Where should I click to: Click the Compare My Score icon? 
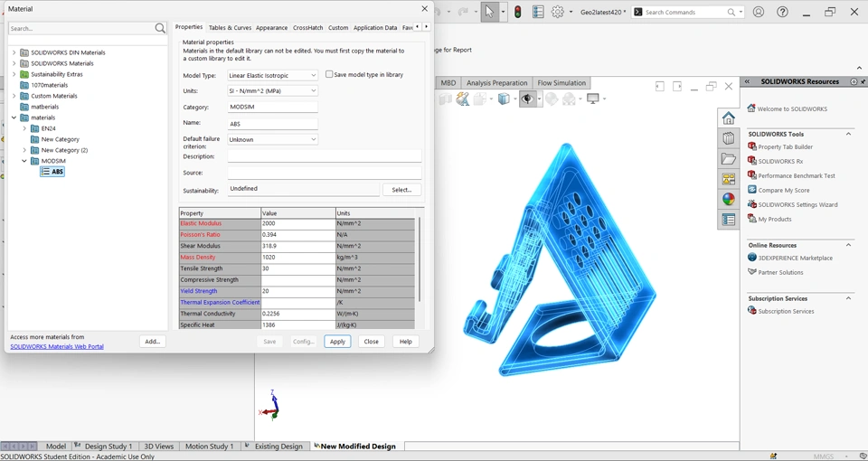pyautogui.click(x=751, y=190)
